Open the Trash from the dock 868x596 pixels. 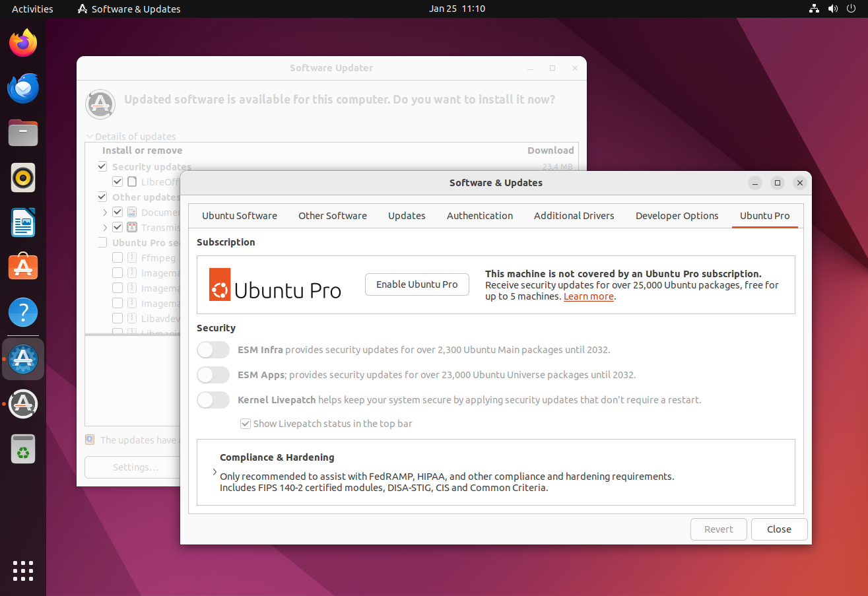tap(23, 449)
